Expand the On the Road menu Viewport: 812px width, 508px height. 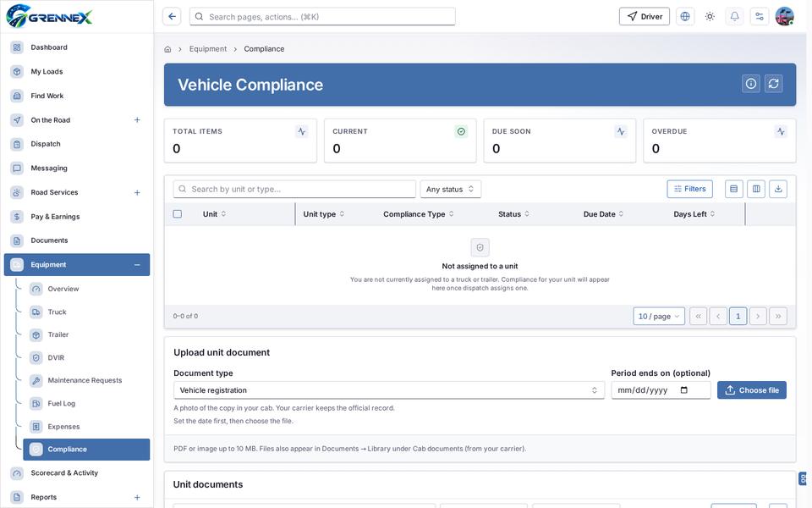click(x=137, y=120)
